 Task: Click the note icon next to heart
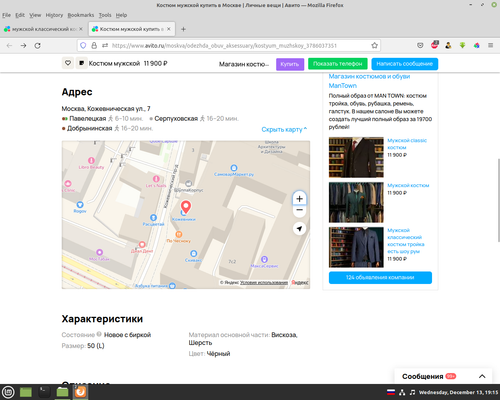[81, 63]
